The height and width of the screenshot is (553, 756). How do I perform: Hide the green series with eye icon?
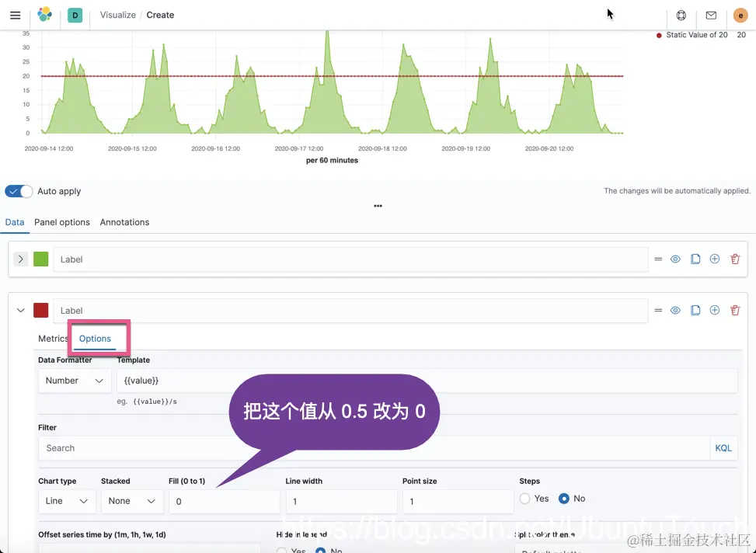pos(675,259)
